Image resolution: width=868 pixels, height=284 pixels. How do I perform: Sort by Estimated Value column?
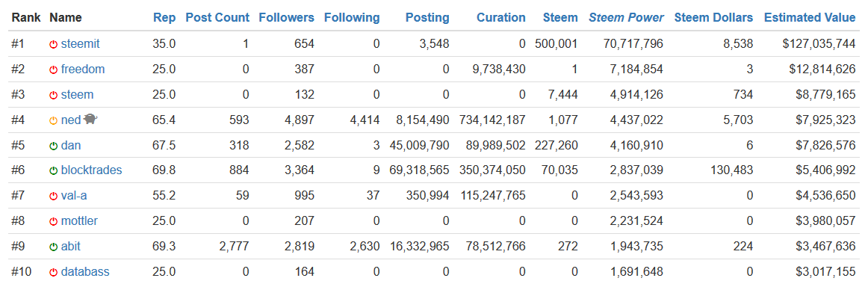[x=810, y=18]
